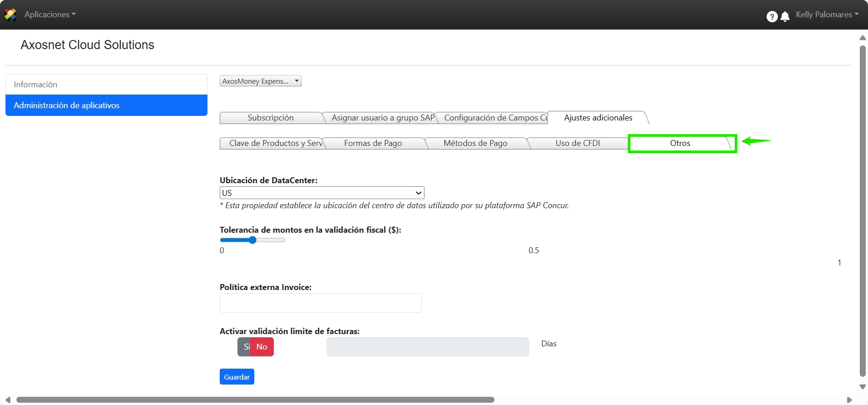
Task: Select the Formas de Pago tab
Action: [373, 143]
